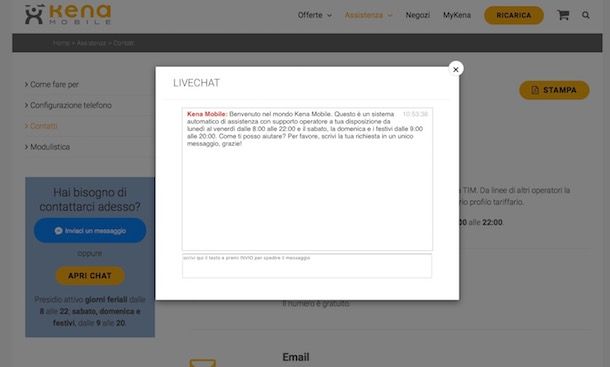The width and height of the screenshot is (610, 367).
Task: Click the Home breadcrumb link
Action: [x=61, y=43]
